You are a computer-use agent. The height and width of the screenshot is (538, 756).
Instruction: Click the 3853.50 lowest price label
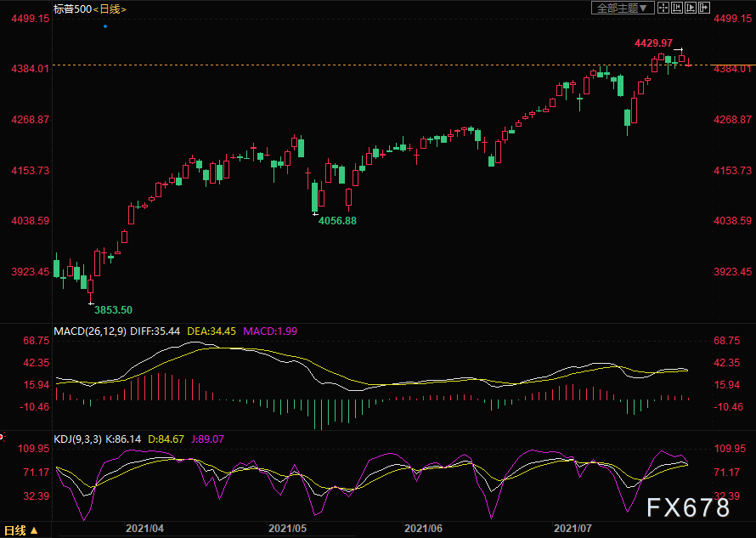coord(113,310)
